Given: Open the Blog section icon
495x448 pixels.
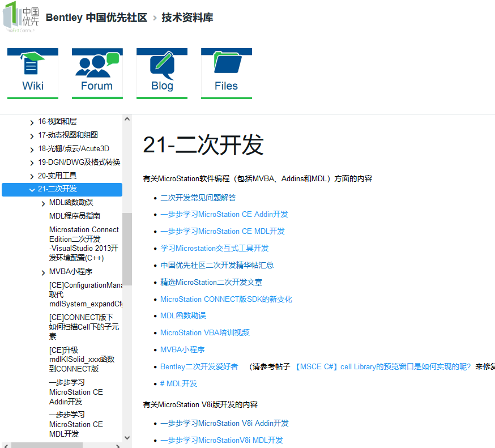Looking at the screenshot, I should (x=162, y=74).
